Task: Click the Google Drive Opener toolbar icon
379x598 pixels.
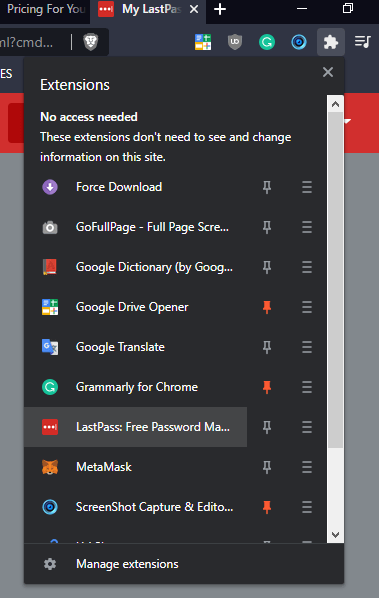Action: 203,42
